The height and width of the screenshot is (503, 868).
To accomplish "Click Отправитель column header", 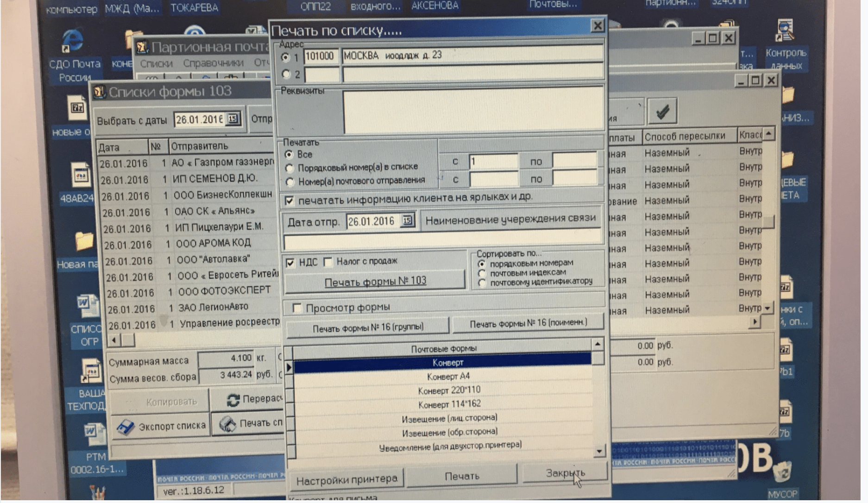I will [222, 146].
